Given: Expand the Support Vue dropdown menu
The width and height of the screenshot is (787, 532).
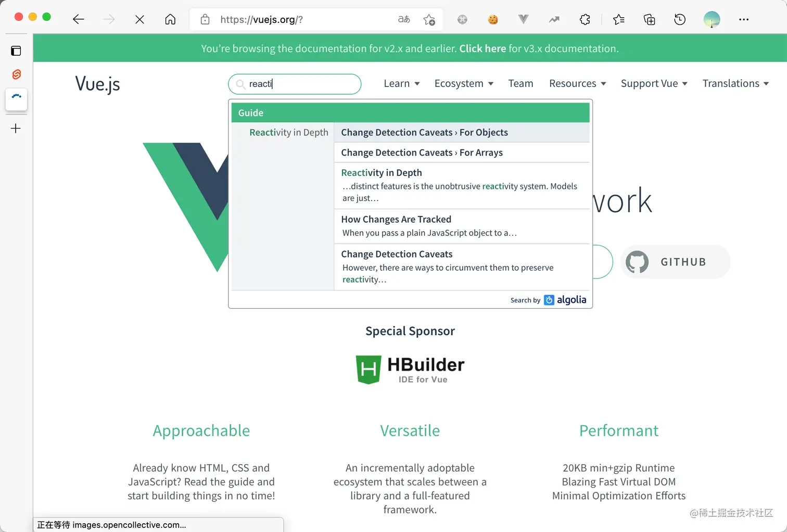Looking at the screenshot, I should [654, 84].
